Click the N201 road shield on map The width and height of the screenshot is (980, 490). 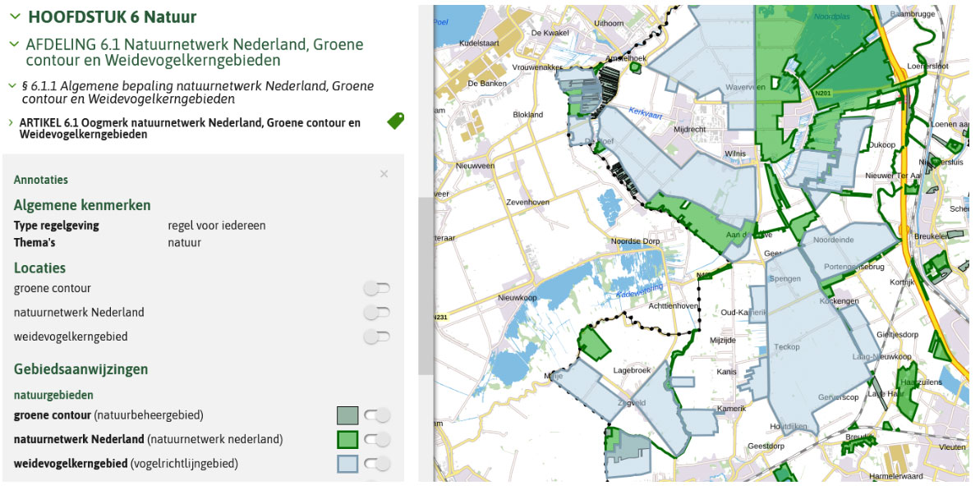822,94
